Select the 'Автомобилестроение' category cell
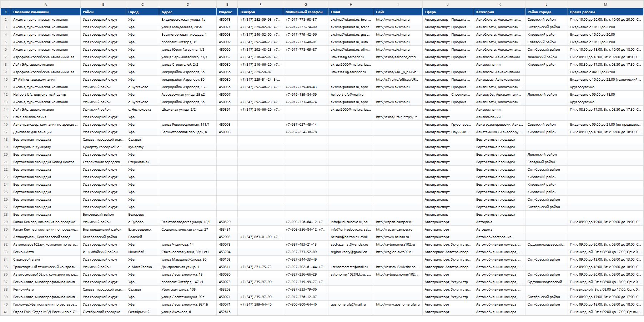Image resolution: width=644 pixels, height=322 pixels. (499, 237)
